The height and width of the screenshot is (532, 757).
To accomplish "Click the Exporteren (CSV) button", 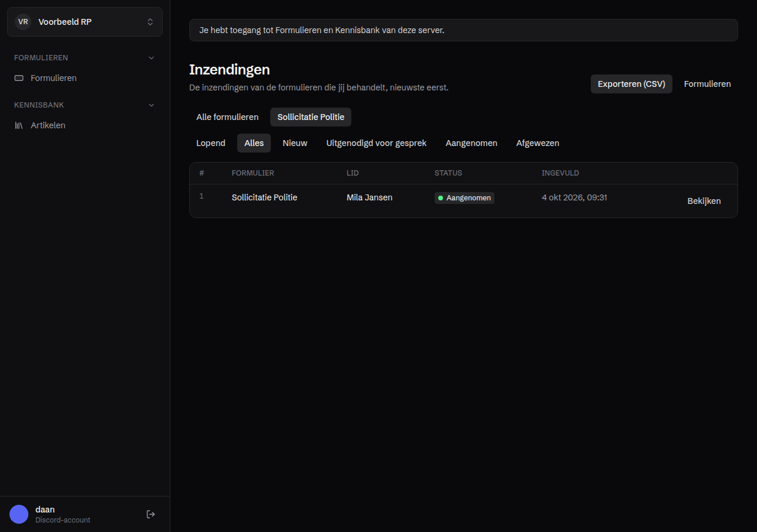I will click(x=631, y=84).
